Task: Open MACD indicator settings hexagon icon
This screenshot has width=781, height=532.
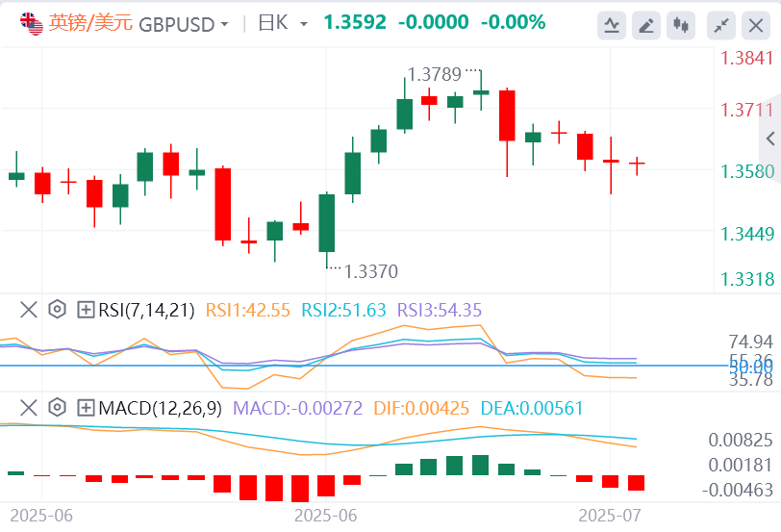Action: pos(58,408)
